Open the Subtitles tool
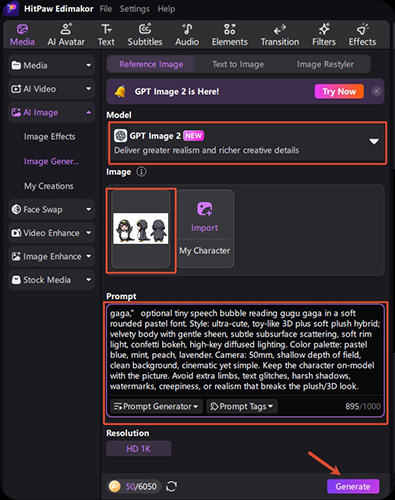Image resolution: width=395 pixels, height=500 pixels. point(145,35)
